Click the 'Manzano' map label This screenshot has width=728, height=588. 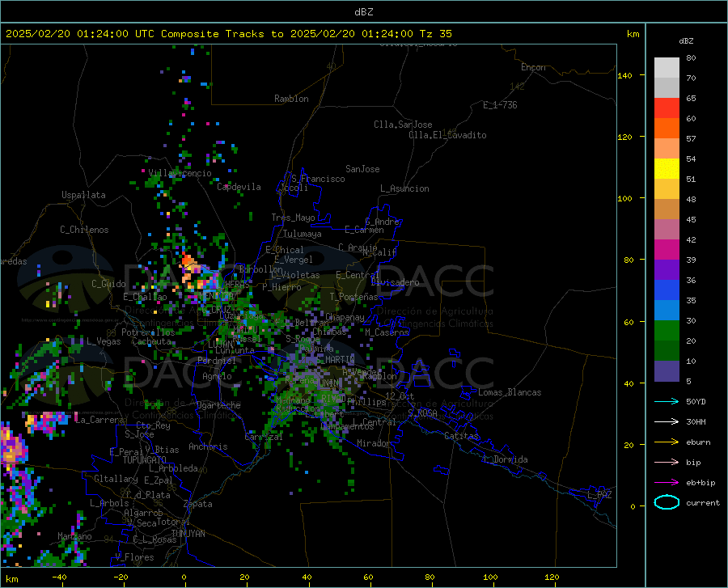pyautogui.click(x=74, y=536)
